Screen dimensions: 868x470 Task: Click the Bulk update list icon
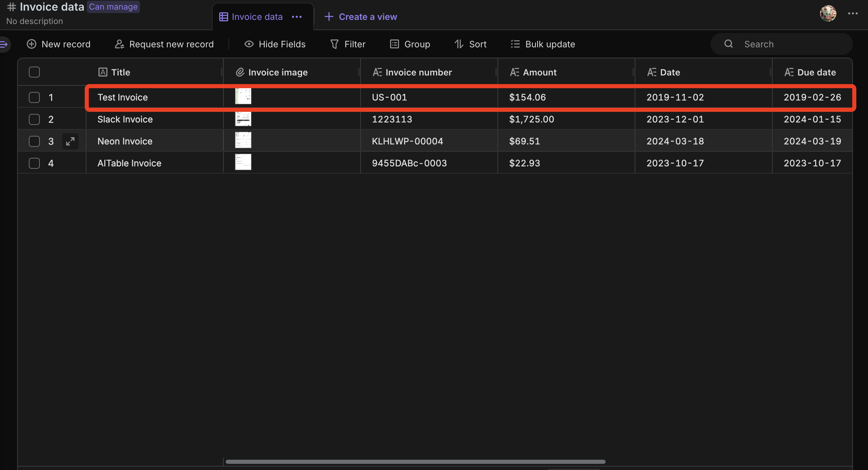pos(515,44)
